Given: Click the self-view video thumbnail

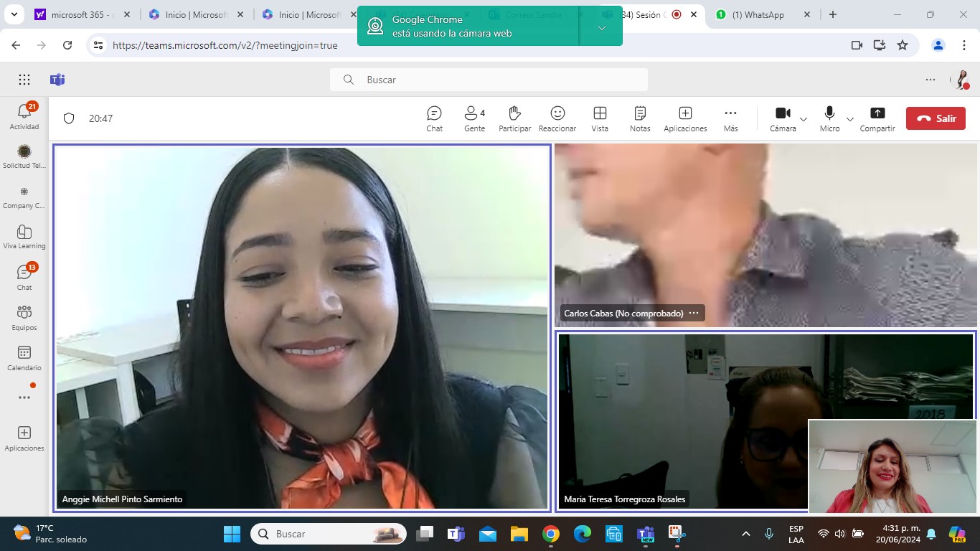Looking at the screenshot, I should coord(892,466).
